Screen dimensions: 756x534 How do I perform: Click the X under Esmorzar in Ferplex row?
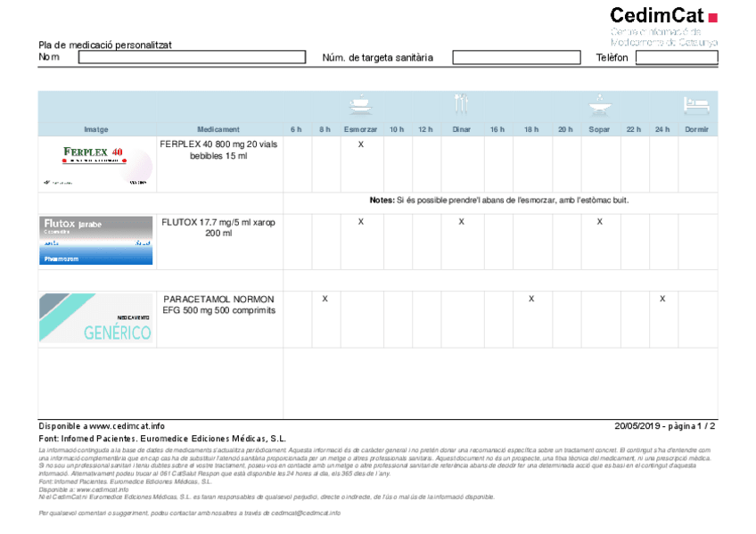pyautogui.click(x=361, y=144)
